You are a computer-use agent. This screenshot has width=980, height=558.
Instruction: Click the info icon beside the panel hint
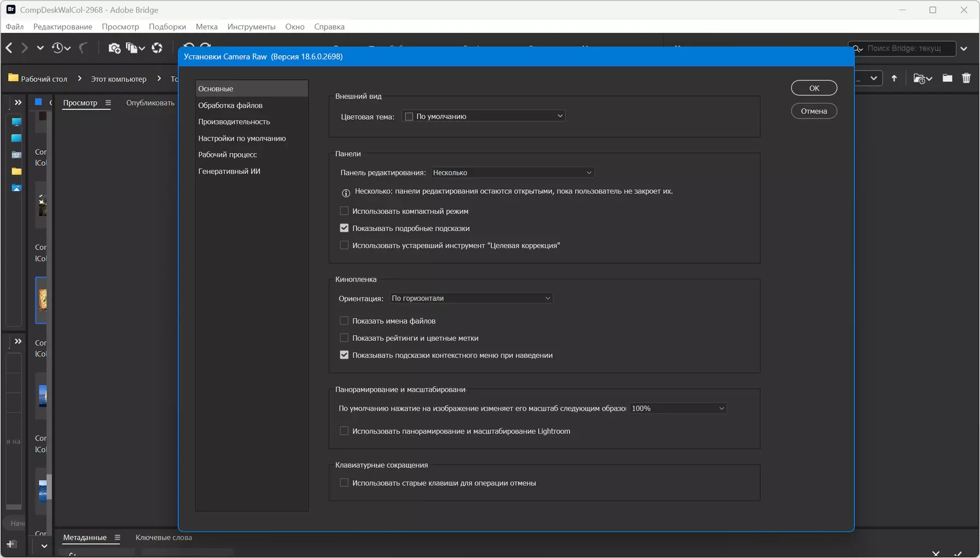(x=346, y=193)
